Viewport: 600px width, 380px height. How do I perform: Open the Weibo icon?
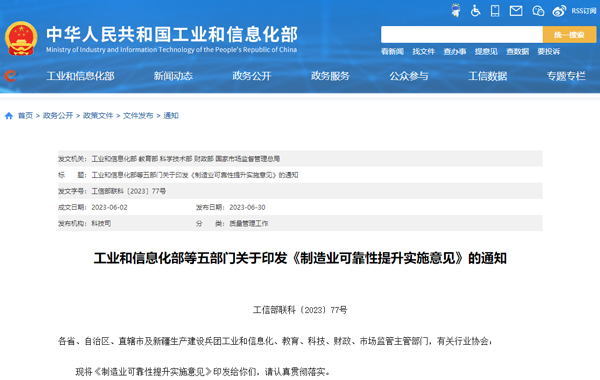(x=559, y=11)
